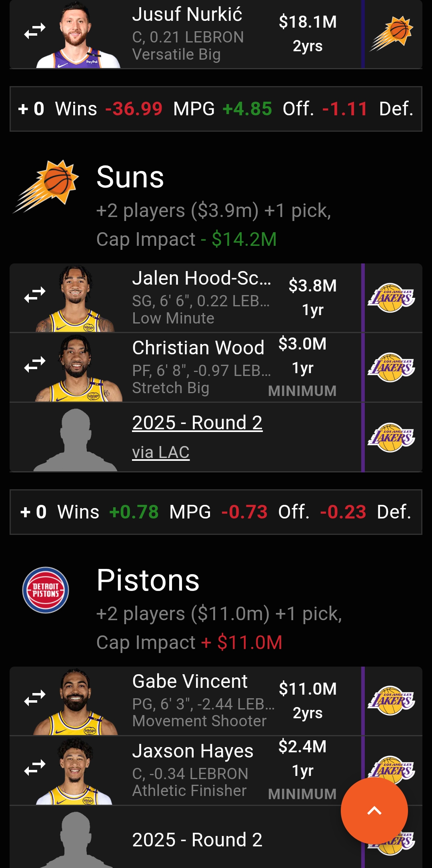Tap swap arrows beside Jalen Hood-Schifino
The width and height of the screenshot is (432, 868).
[x=35, y=295]
